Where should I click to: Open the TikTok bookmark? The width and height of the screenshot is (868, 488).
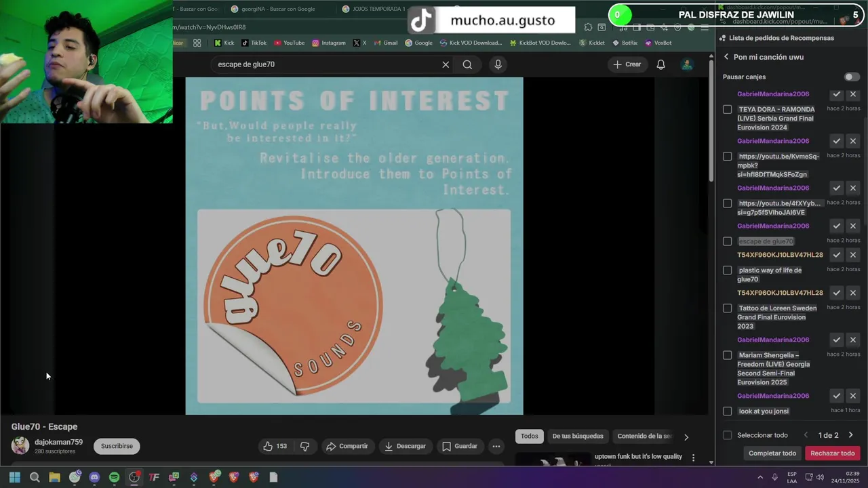coord(254,43)
